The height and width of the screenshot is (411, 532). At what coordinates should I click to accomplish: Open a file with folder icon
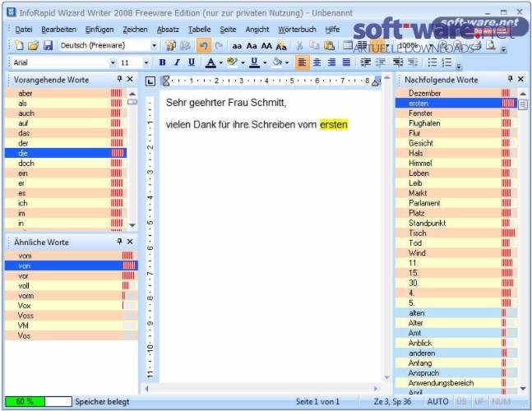pos(33,45)
